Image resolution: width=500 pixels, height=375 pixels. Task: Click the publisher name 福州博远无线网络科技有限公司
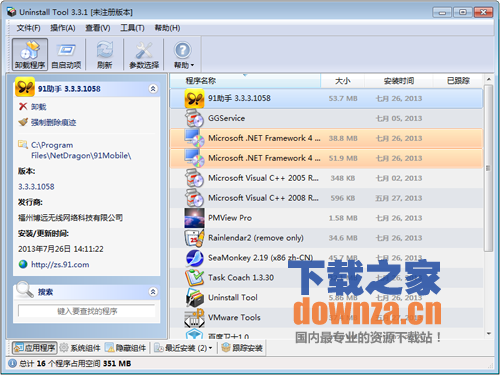click(70, 218)
